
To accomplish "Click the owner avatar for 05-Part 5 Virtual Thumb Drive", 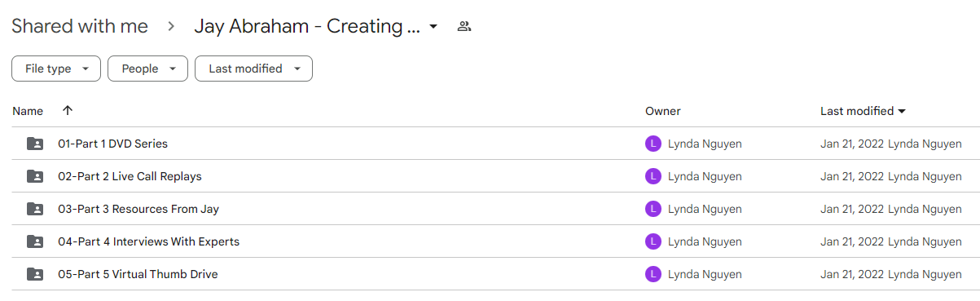I will [653, 274].
